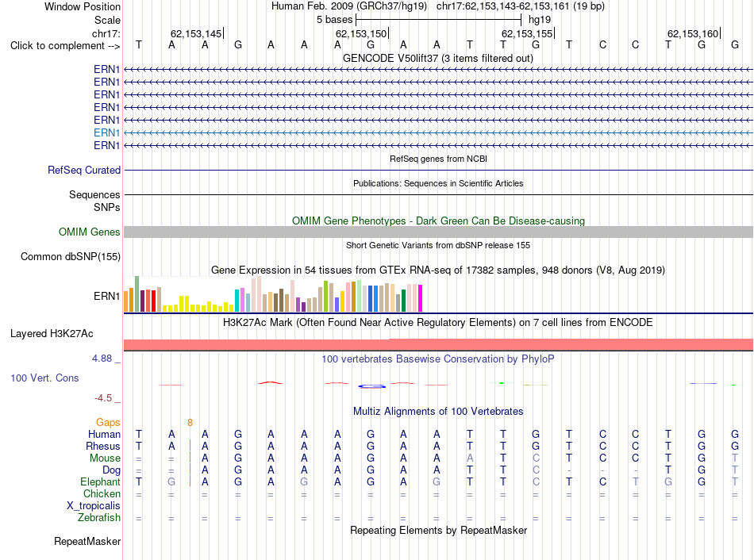The image size is (754, 560).
Task: Select the Zebrafish species label
Action: tap(99, 518)
